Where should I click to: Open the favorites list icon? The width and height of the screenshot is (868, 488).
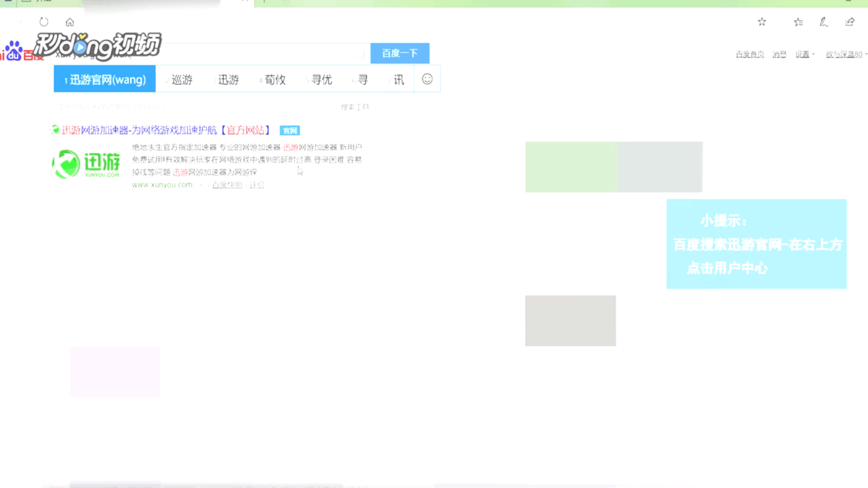pos(798,22)
